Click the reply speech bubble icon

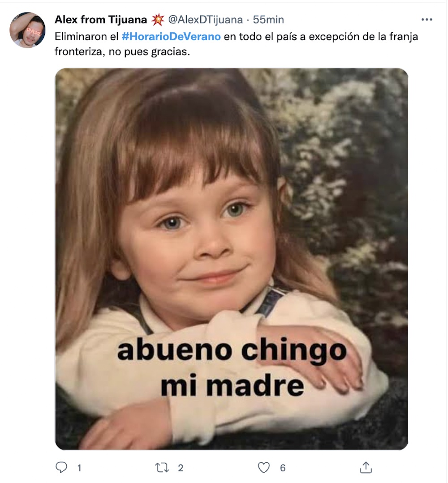pos(61,467)
